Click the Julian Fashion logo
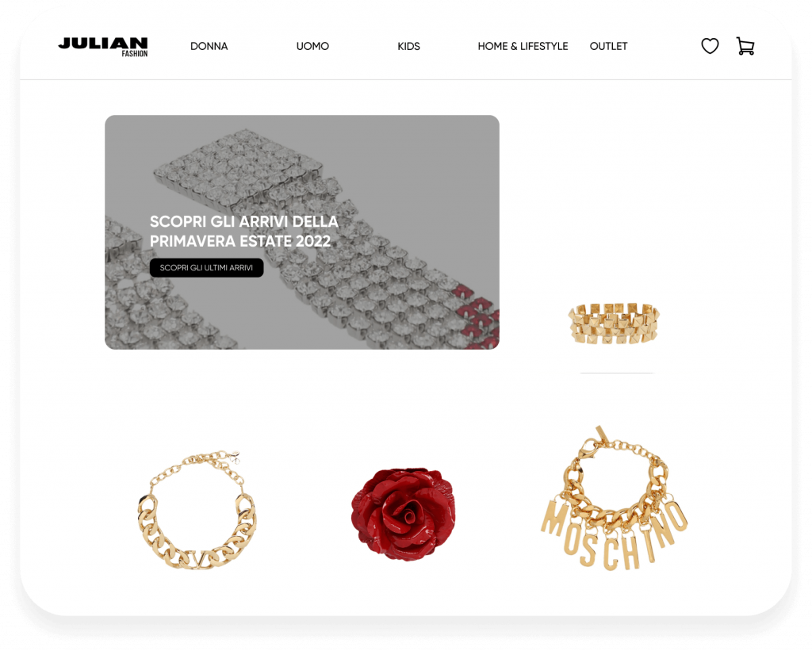The height and width of the screenshot is (651, 812). 103,47
